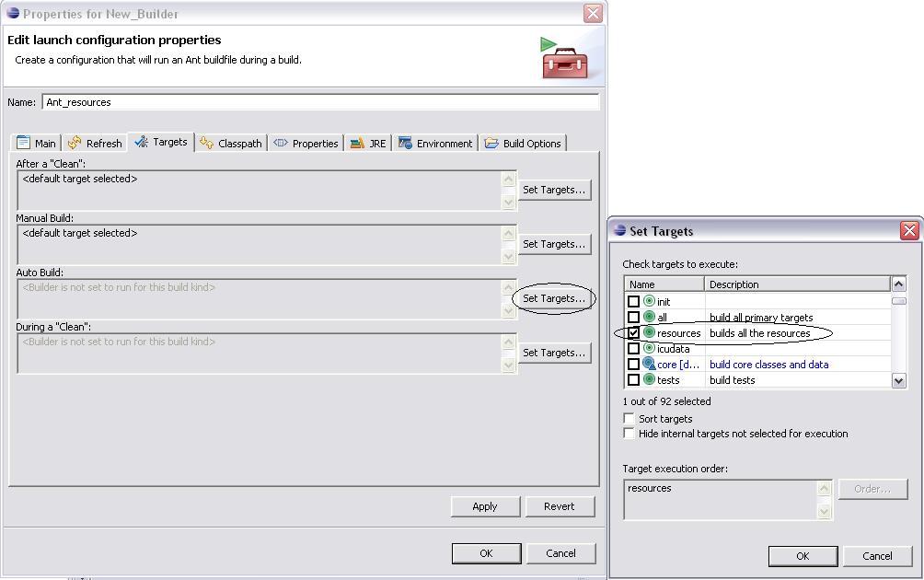Image resolution: width=924 pixels, height=580 pixels.
Task: Click the target icon beside tests
Action: pos(649,380)
